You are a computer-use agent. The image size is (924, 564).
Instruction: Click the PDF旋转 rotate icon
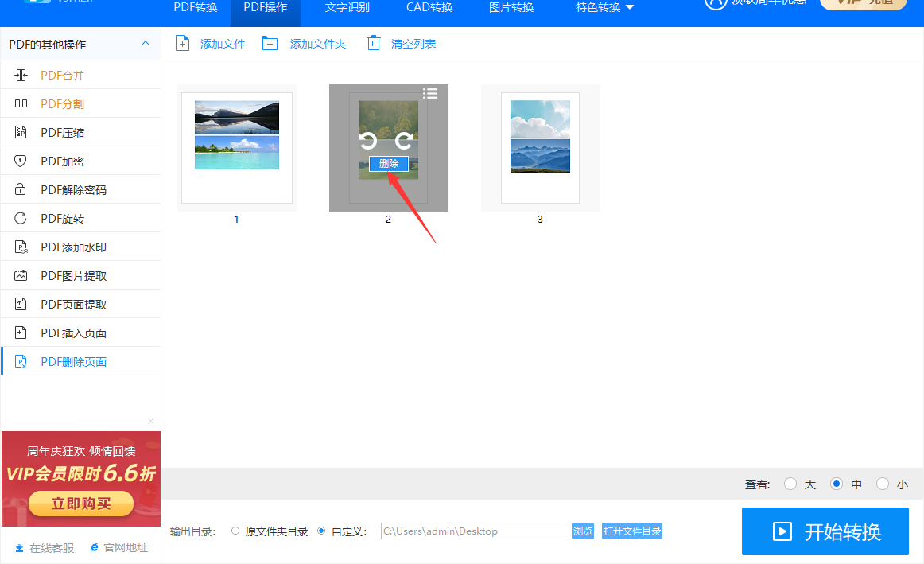coord(21,218)
